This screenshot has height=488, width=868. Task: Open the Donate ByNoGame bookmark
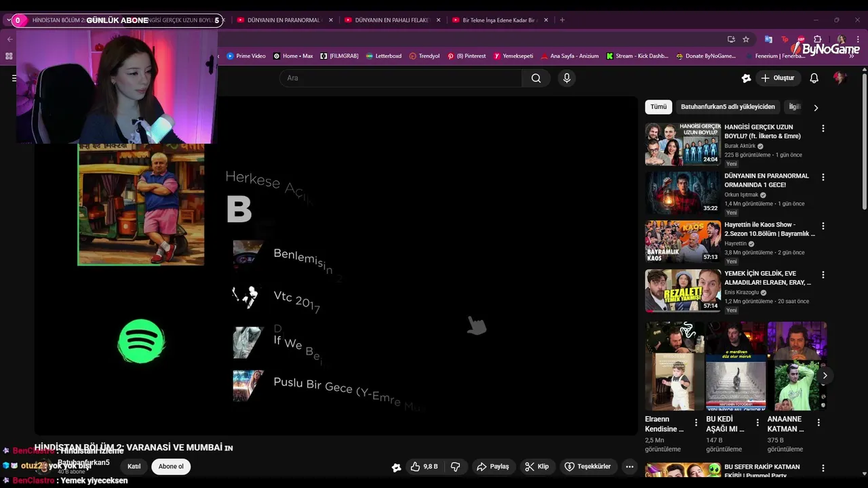(706, 56)
